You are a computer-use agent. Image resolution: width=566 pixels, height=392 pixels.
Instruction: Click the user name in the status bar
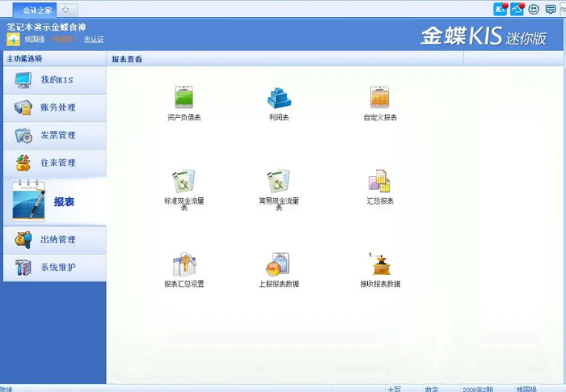[526, 389]
